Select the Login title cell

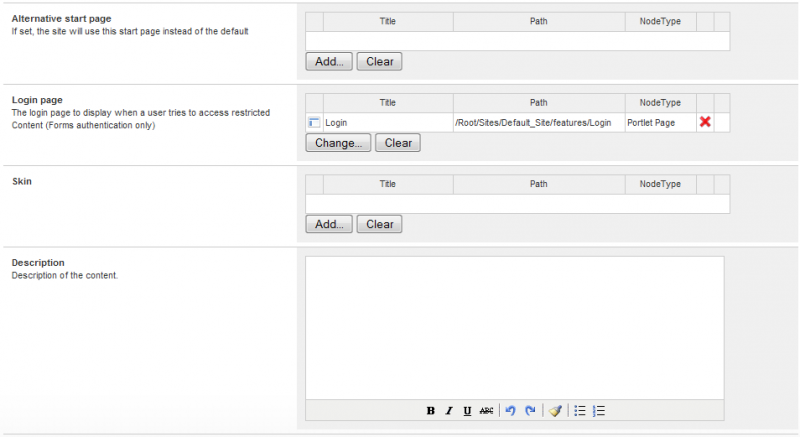pyautogui.click(x=388, y=122)
